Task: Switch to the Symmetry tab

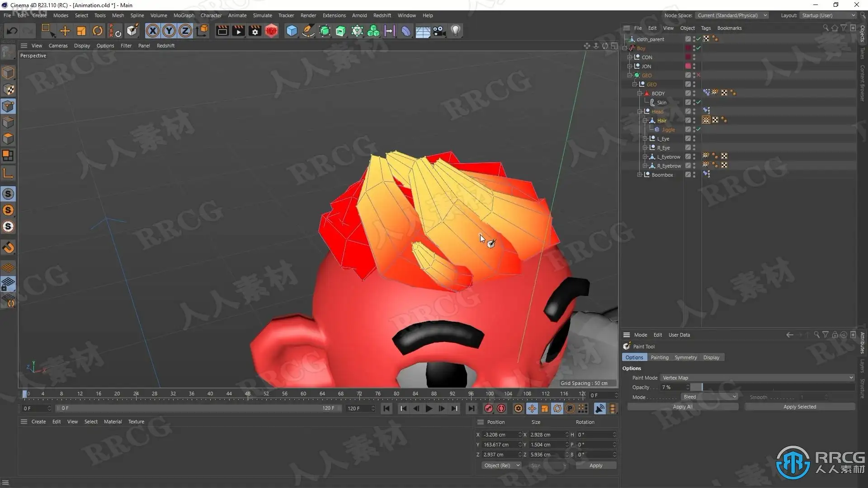Action: (685, 357)
